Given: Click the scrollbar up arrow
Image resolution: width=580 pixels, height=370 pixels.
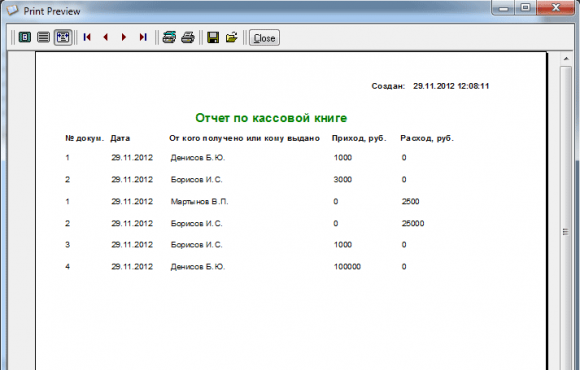Looking at the screenshot, I should [566, 59].
